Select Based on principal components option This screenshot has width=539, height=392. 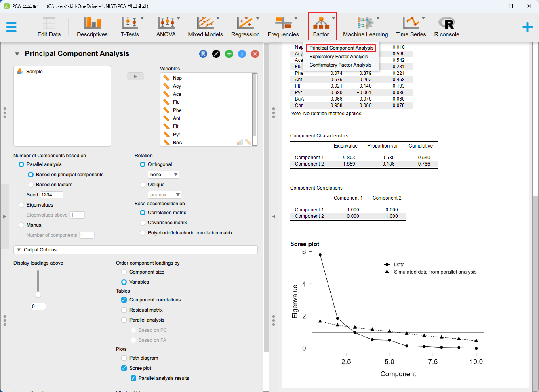click(x=31, y=175)
